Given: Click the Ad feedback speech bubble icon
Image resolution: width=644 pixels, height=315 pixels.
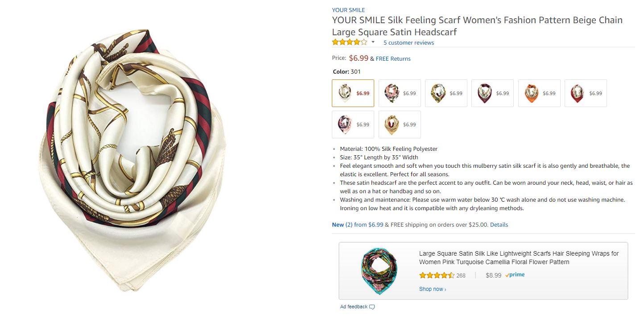Looking at the screenshot, I should [372, 307].
